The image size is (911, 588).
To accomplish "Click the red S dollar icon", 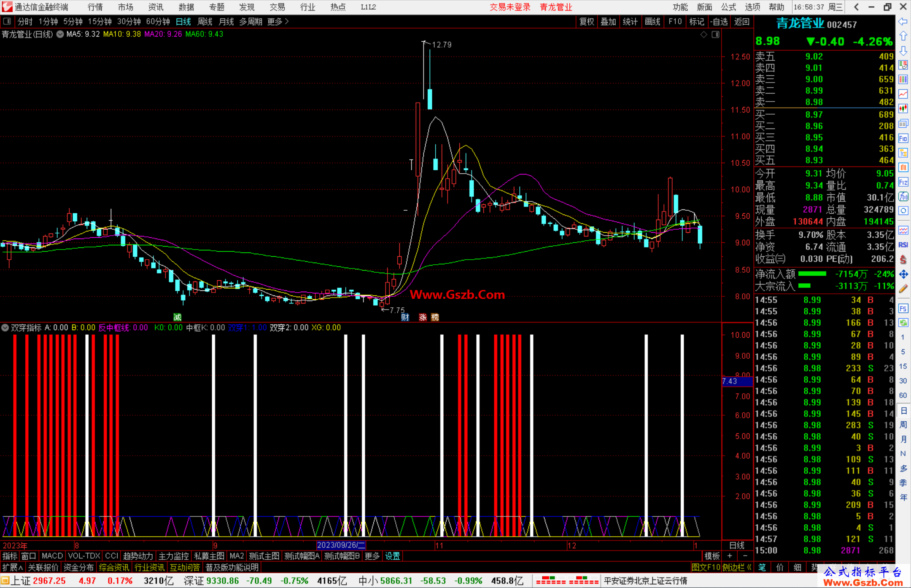I will [903, 260].
